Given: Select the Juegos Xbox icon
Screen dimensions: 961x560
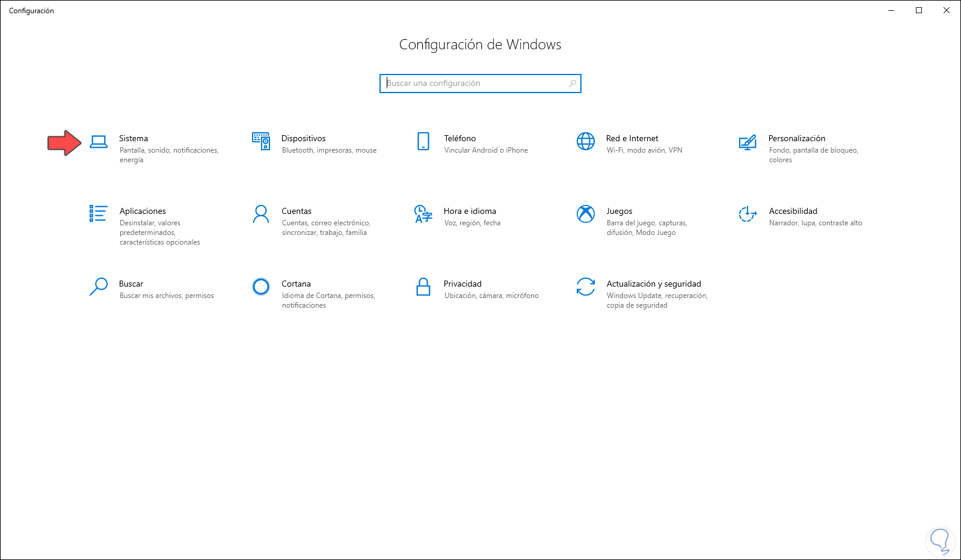Looking at the screenshot, I should pyautogui.click(x=586, y=214).
